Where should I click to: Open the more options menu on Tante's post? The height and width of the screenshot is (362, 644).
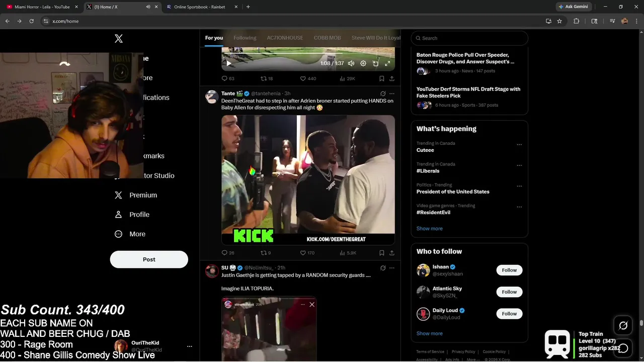point(392,94)
